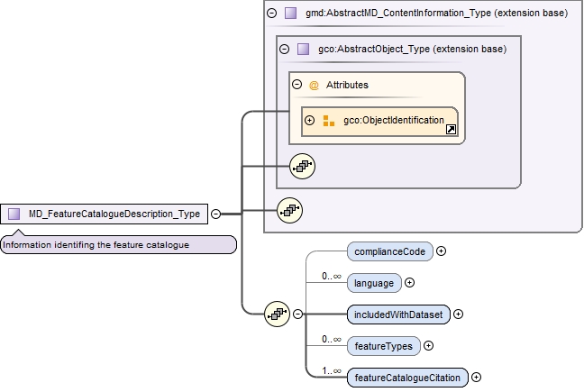Expand the complianceCode element

click(441, 251)
